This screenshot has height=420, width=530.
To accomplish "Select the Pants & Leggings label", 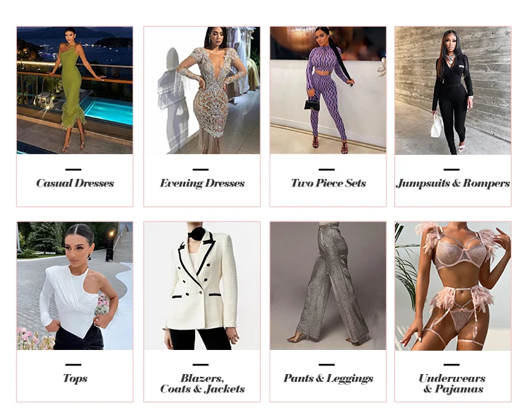I will (328, 378).
